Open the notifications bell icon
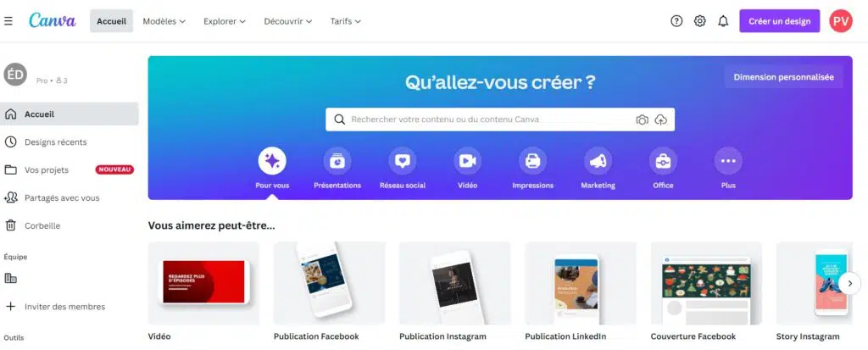Image resolution: width=868 pixels, height=350 pixels. click(x=723, y=21)
